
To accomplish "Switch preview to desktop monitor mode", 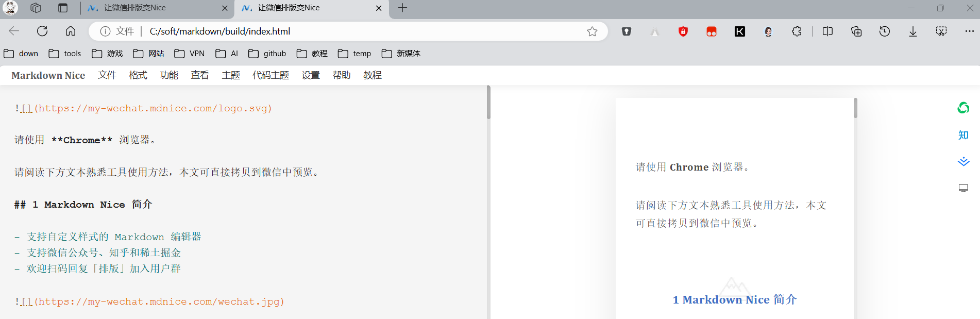I will click(x=963, y=188).
